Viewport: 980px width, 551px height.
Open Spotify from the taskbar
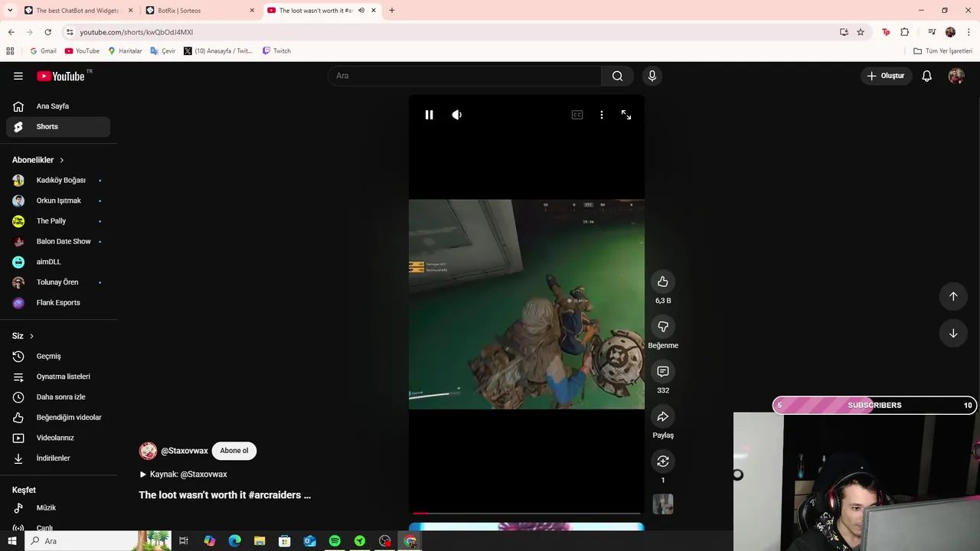(x=335, y=541)
